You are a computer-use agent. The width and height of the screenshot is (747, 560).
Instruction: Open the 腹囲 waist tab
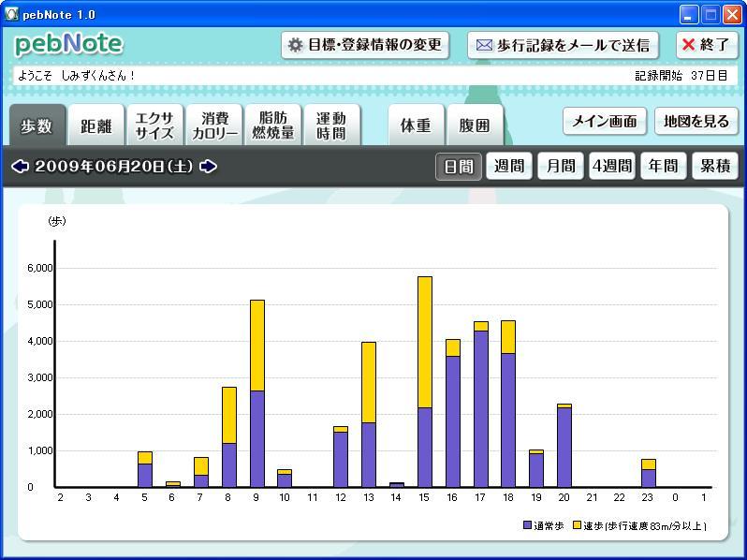(475, 125)
